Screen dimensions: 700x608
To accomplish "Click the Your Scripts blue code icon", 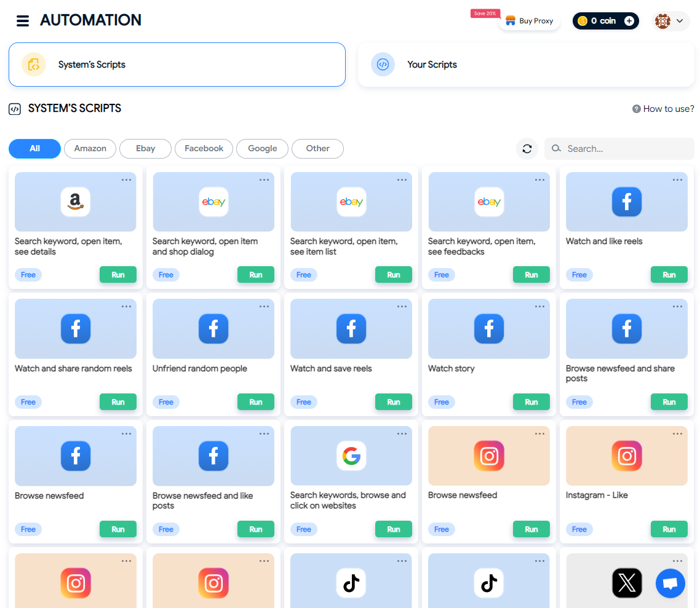I will tap(383, 65).
